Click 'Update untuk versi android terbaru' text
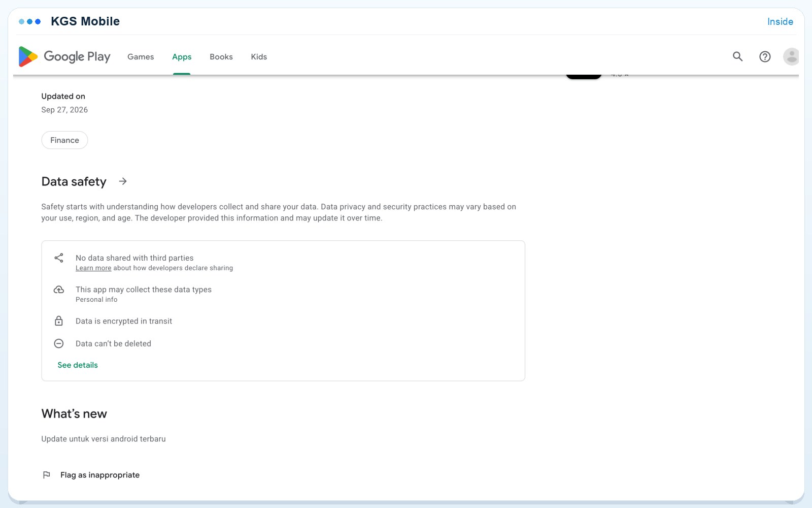Screen dimensions: 812x508 [x=104, y=439]
